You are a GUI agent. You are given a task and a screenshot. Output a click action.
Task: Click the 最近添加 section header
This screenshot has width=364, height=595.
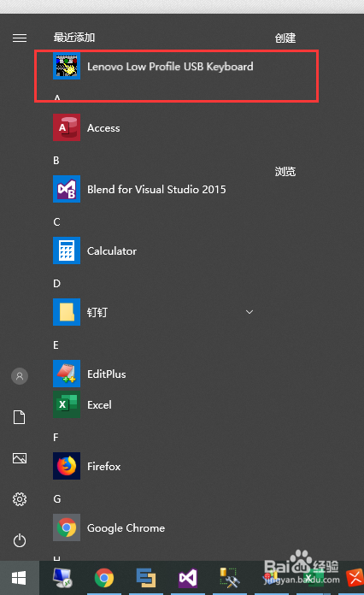tap(74, 38)
